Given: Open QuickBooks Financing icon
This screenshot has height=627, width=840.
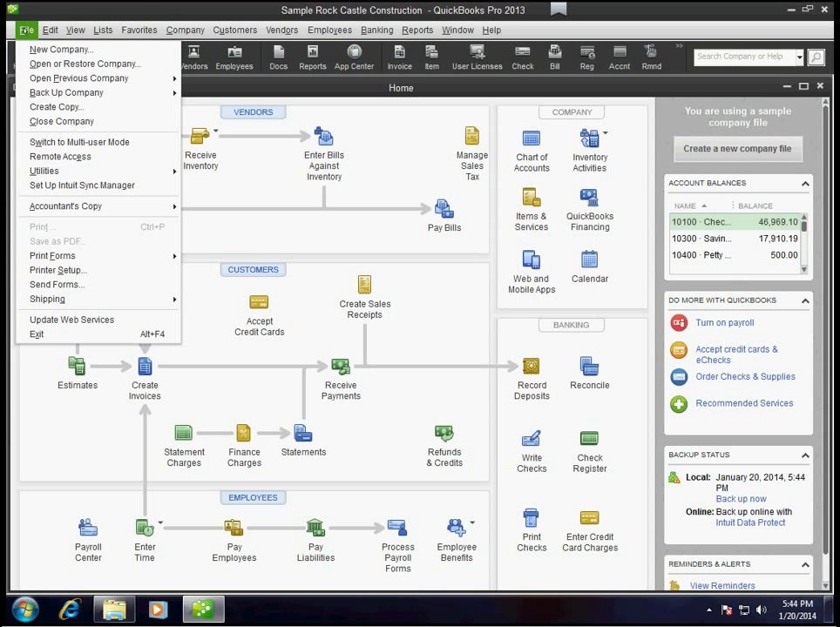Looking at the screenshot, I should [x=589, y=197].
